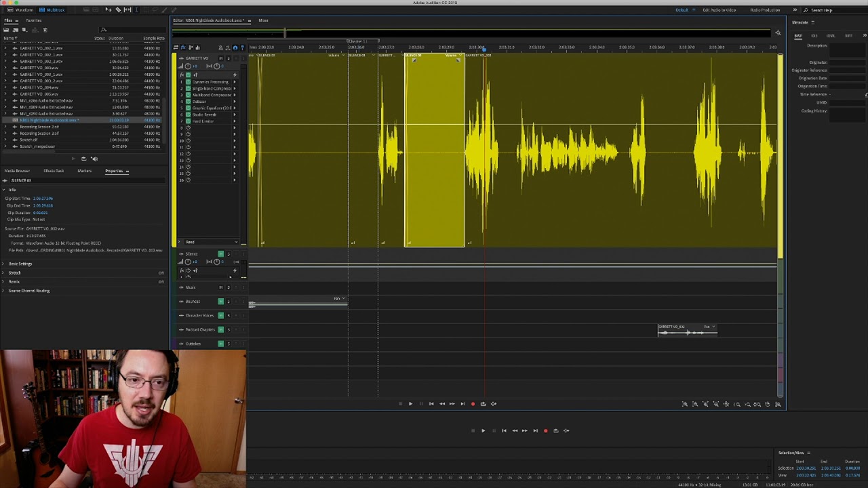Open the Mixer tab

[263, 20]
